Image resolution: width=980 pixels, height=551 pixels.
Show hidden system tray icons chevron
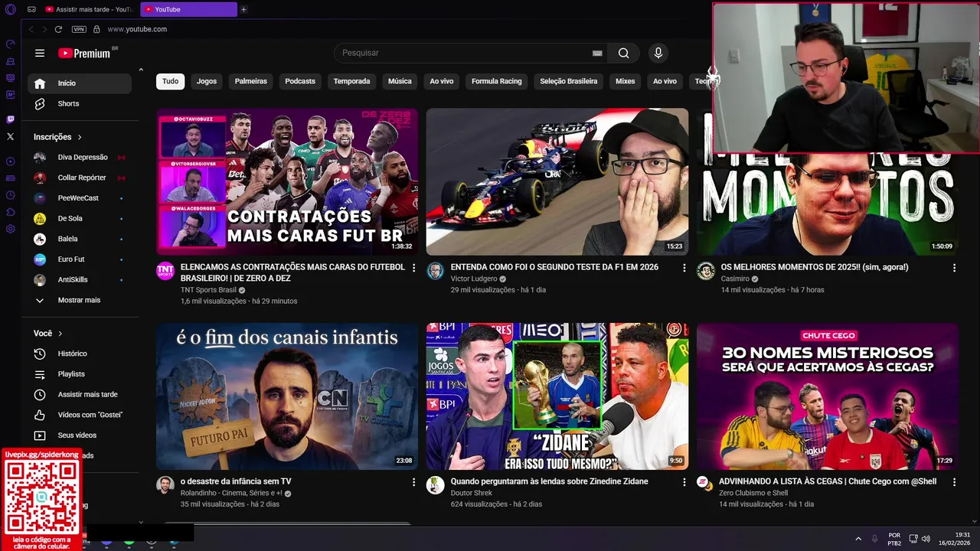point(857,539)
